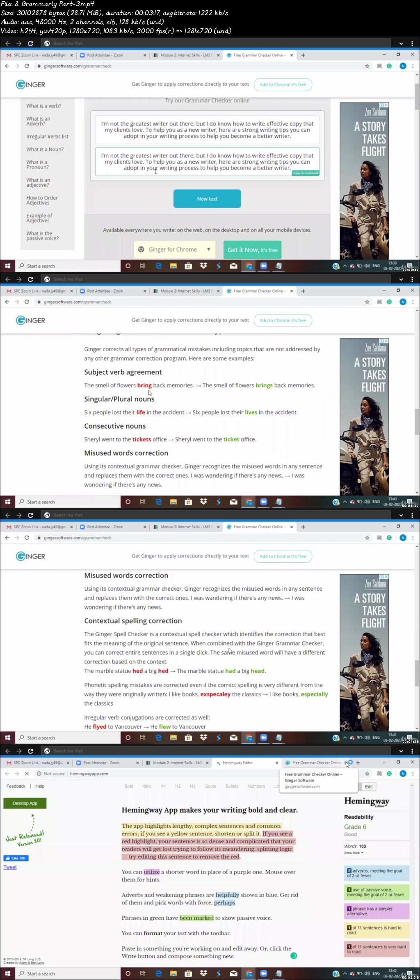Open Task View in Hemingway screen's taskbar

pyautogui.click(x=143, y=973)
